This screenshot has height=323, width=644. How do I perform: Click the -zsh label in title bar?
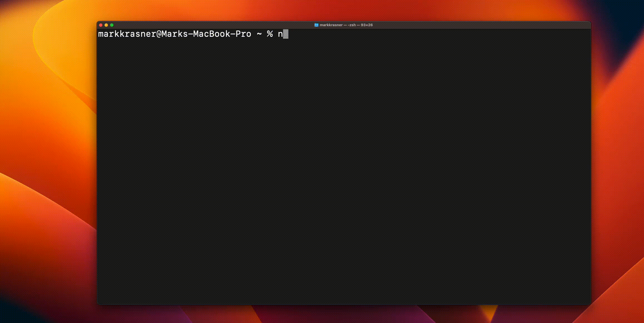352,25
